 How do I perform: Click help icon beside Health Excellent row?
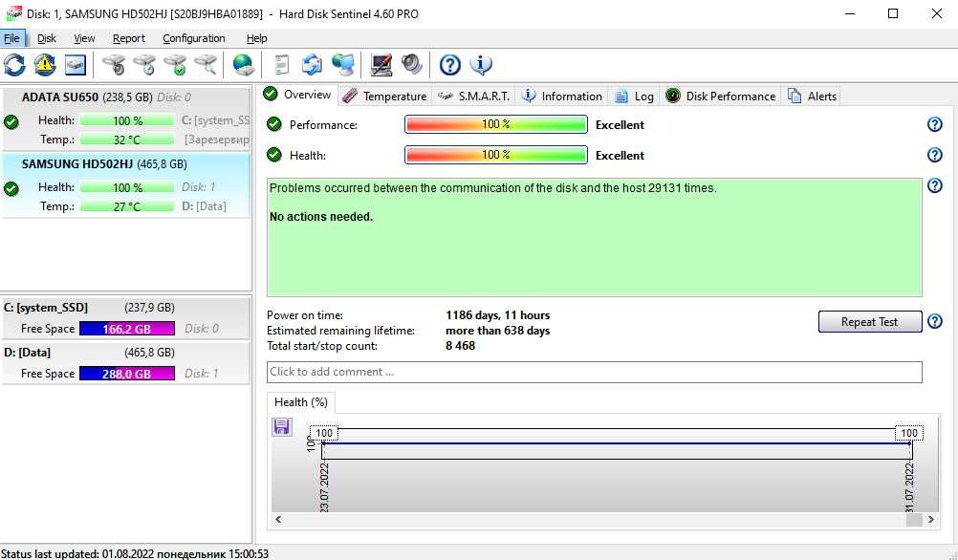pos(935,155)
